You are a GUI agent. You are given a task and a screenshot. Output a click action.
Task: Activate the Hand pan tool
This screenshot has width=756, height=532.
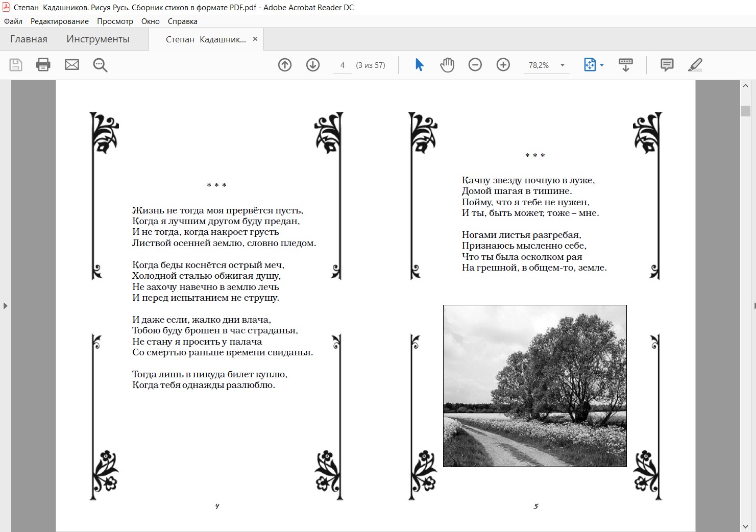[x=447, y=65]
